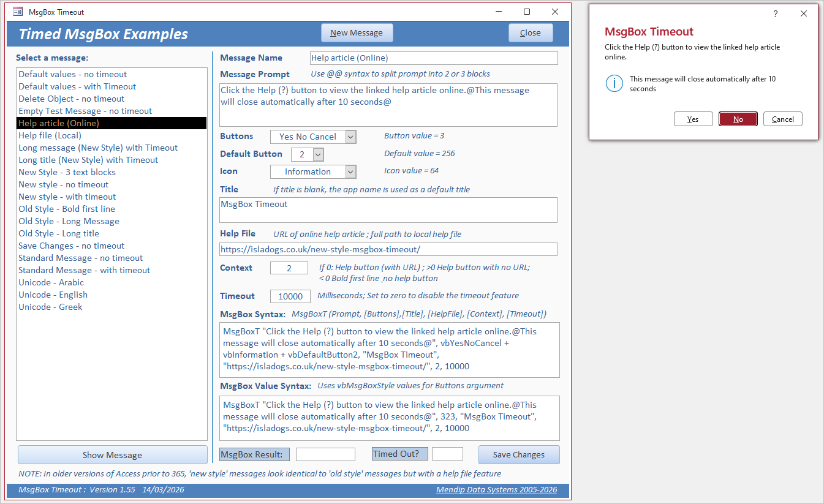Select 'Old Style - Bold first line'
Screen dimensions: 824x504
coord(112,209)
